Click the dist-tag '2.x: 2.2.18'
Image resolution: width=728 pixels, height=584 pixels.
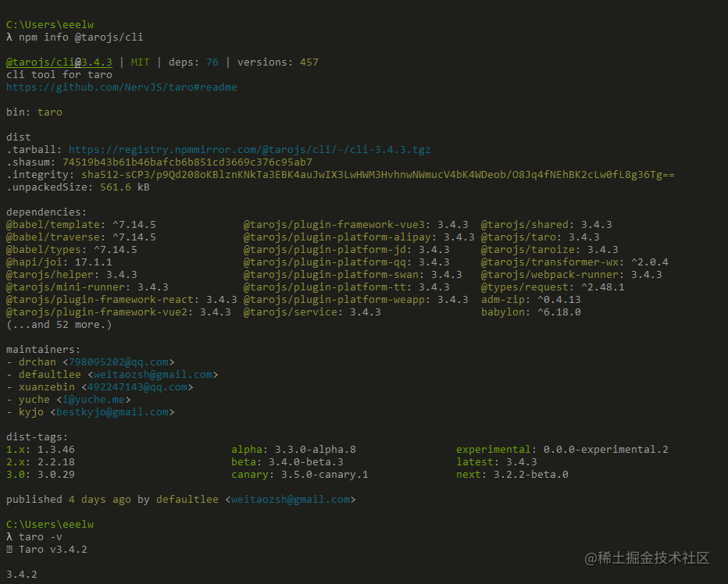click(41, 462)
